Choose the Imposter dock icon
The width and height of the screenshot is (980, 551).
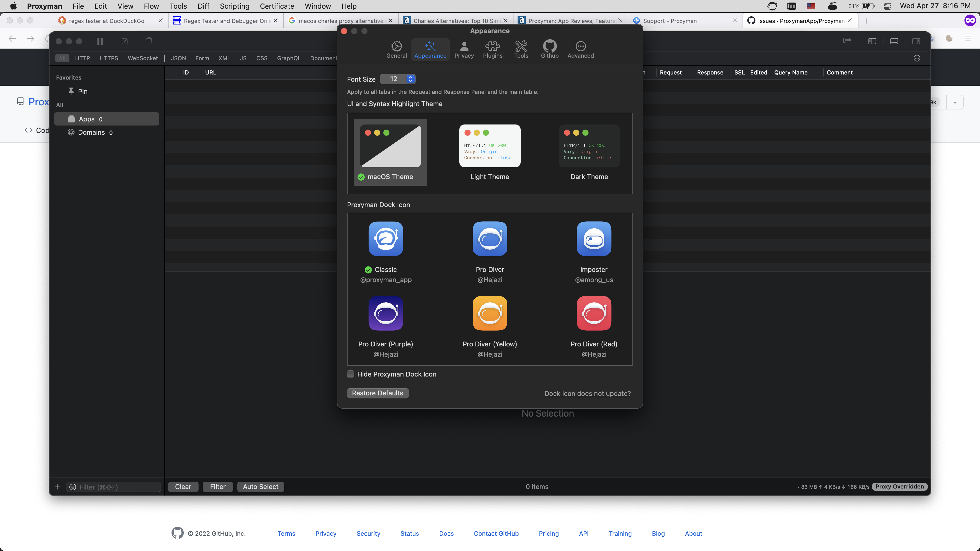593,239
